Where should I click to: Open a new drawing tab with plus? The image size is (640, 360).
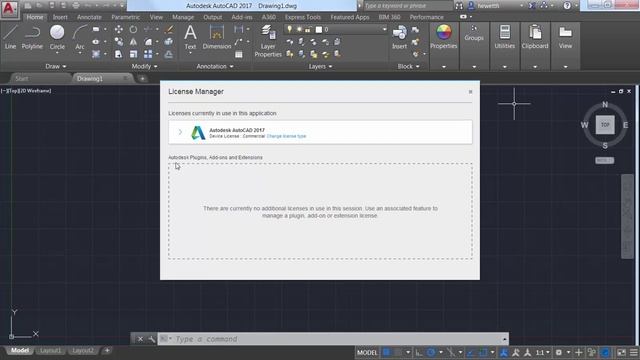tap(142, 78)
